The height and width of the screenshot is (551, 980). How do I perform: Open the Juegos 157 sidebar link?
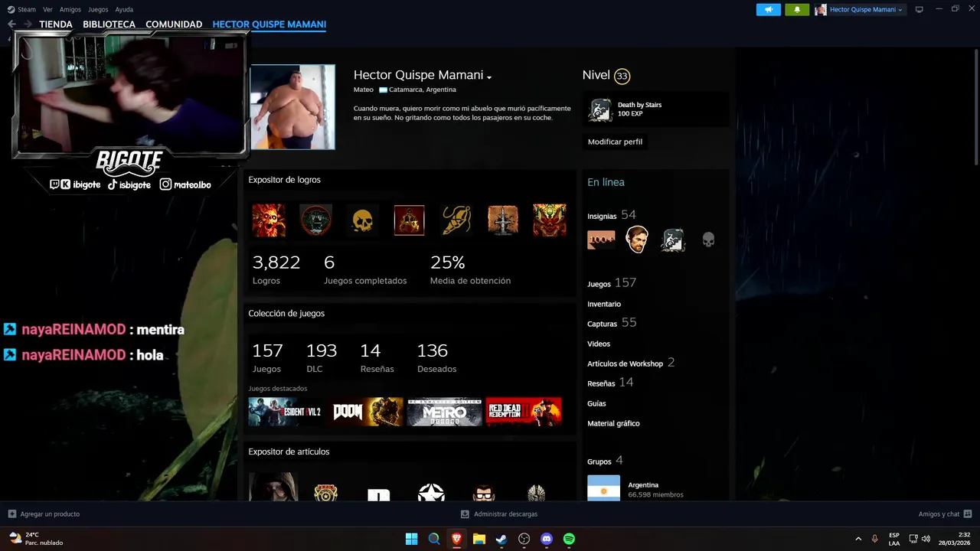click(612, 283)
